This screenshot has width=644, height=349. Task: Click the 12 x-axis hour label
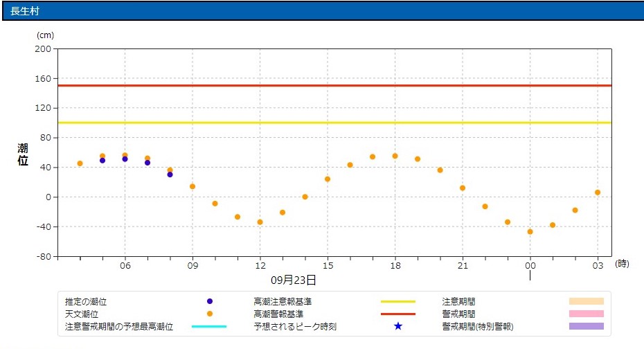pyautogui.click(x=260, y=266)
